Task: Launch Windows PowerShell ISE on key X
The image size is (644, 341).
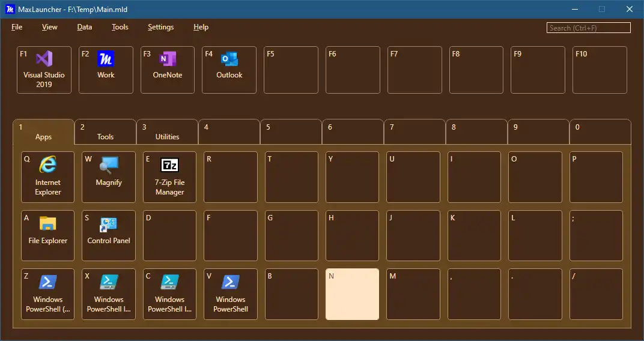Action: 108,294
